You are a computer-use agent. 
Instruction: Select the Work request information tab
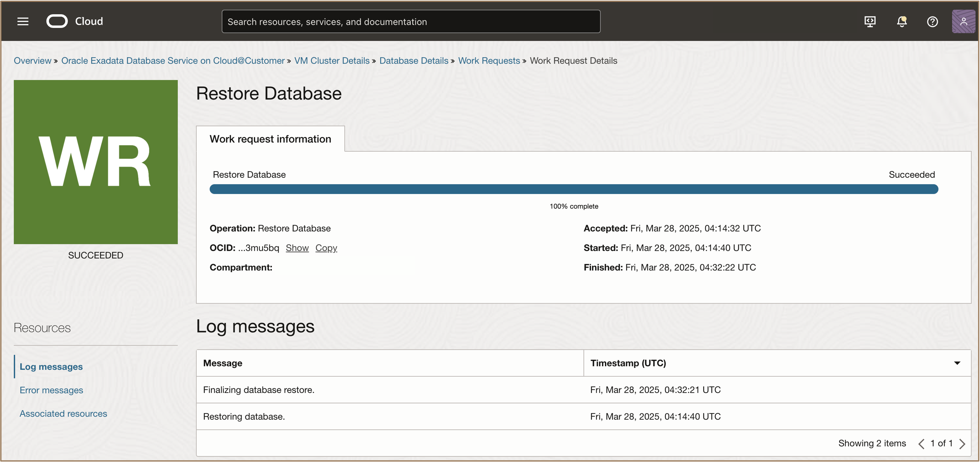[x=270, y=139]
